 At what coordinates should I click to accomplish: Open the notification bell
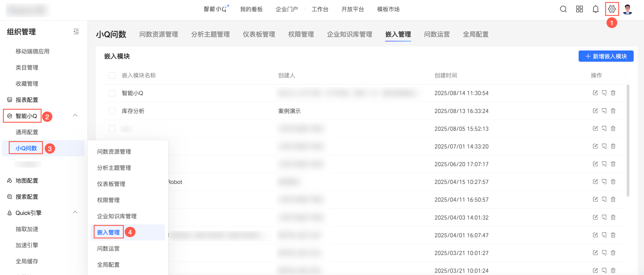[x=595, y=9]
